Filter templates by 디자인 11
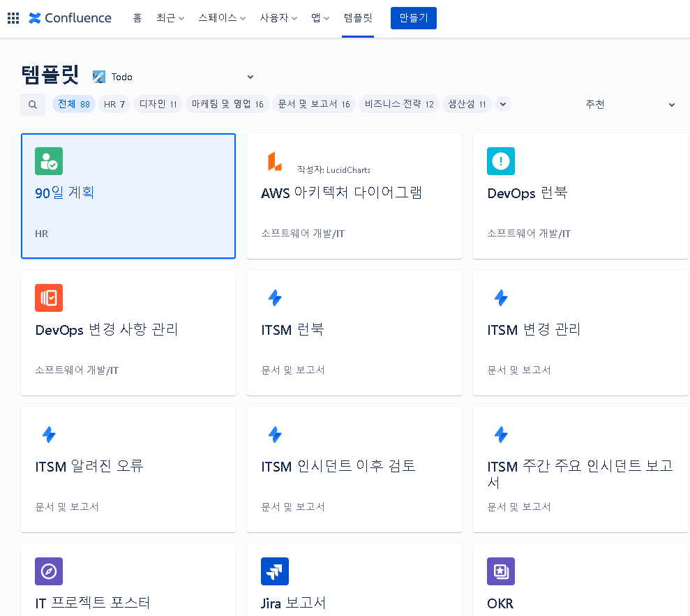Screen dimensions: 690x616 click(x=158, y=104)
